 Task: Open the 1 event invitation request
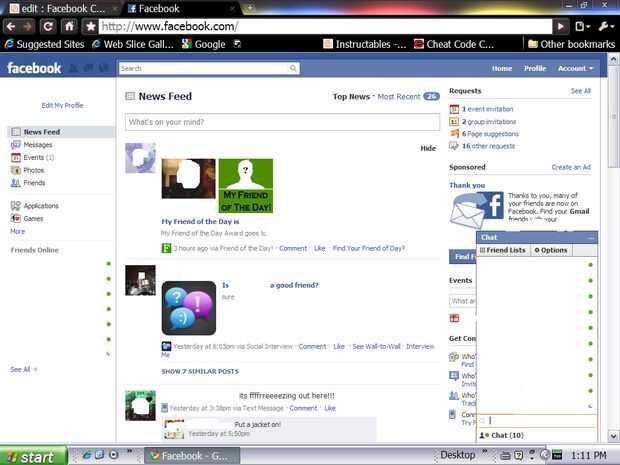(x=487, y=109)
